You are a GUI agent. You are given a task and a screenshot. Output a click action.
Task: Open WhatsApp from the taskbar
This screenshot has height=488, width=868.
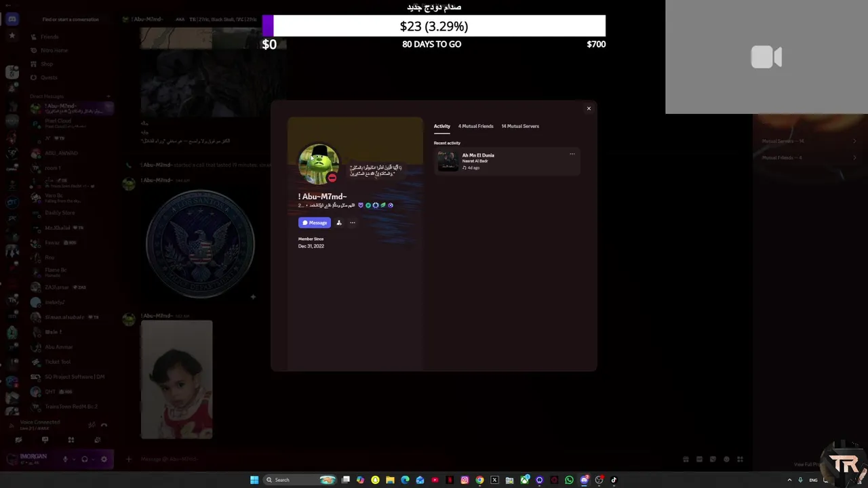click(x=569, y=480)
